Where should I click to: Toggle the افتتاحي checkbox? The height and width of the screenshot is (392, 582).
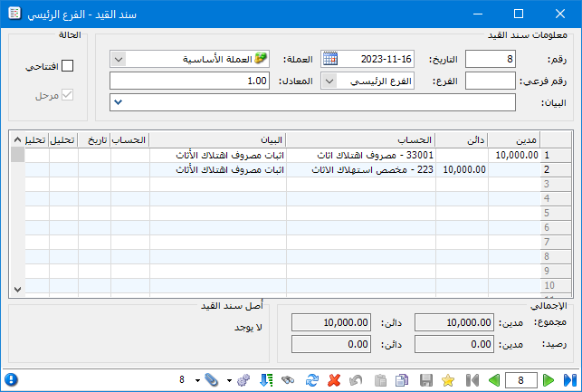(68, 66)
